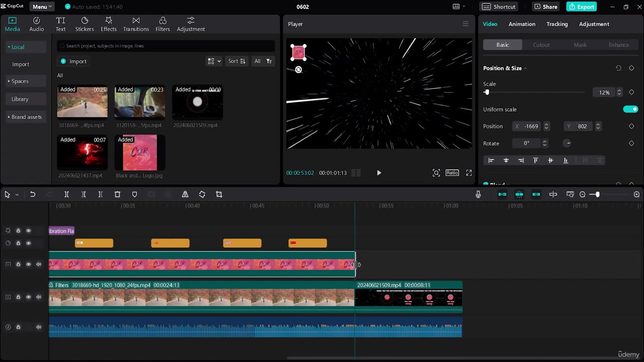Lock the main video track
644x362 pixels.
[x=18, y=297]
